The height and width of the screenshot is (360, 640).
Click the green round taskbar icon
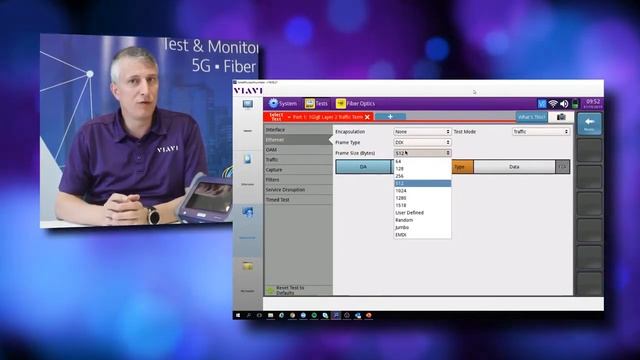click(314, 316)
